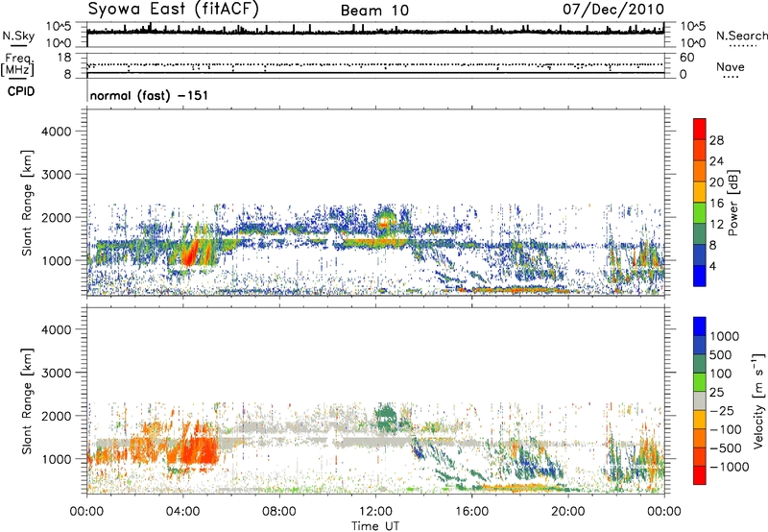This screenshot has width=768, height=532.
Task: Click the '16' value on the Power colorbar
Action: coord(716,204)
